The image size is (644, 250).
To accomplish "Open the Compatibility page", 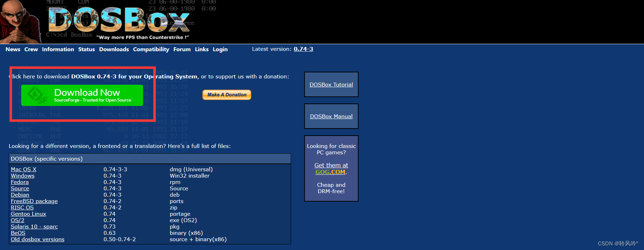I will [151, 49].
